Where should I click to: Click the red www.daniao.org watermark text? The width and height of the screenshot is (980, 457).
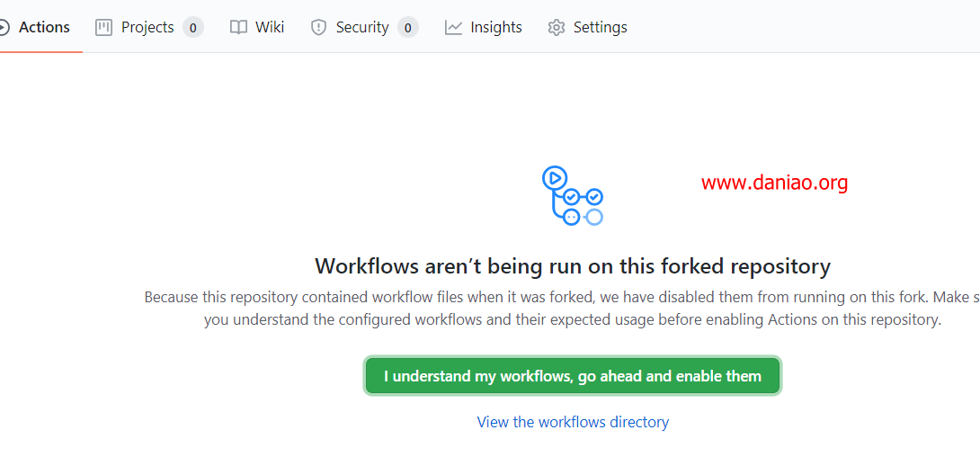pos(774,184)
